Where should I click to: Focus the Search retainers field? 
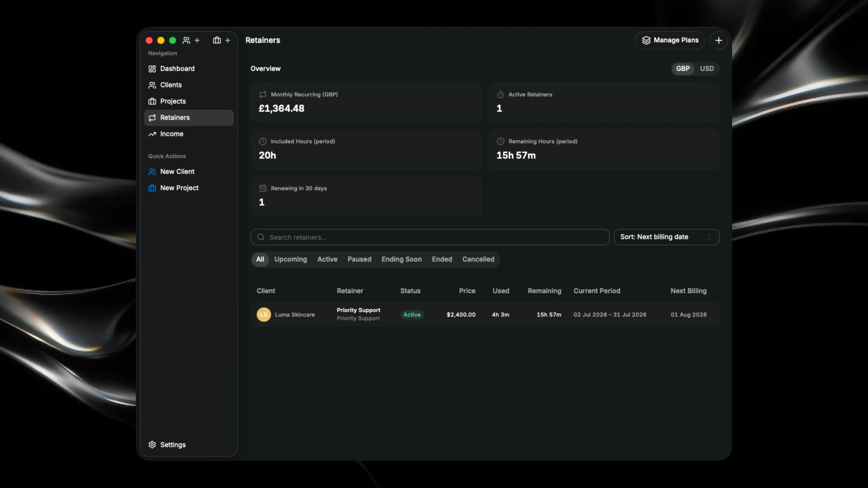click(430, 237)
